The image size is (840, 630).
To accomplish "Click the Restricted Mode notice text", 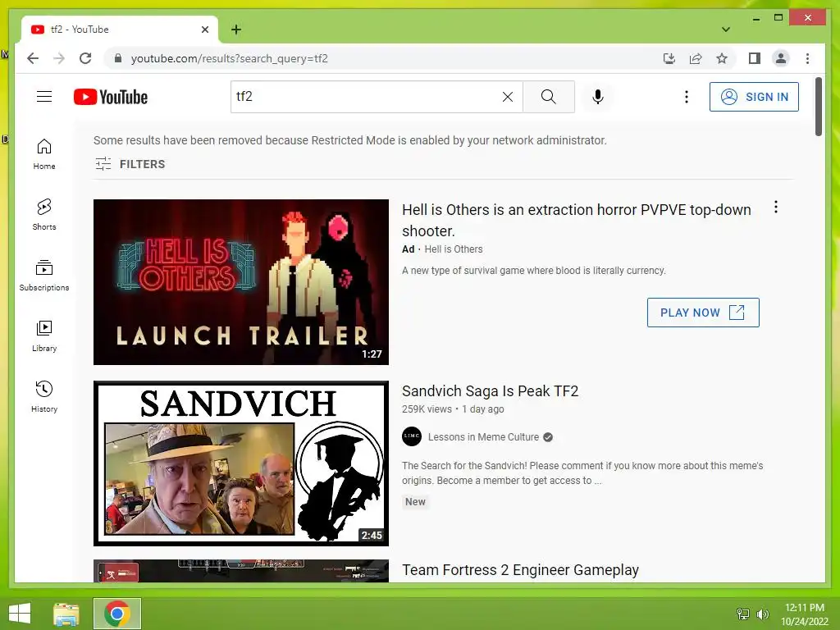I will pos(349,140).
